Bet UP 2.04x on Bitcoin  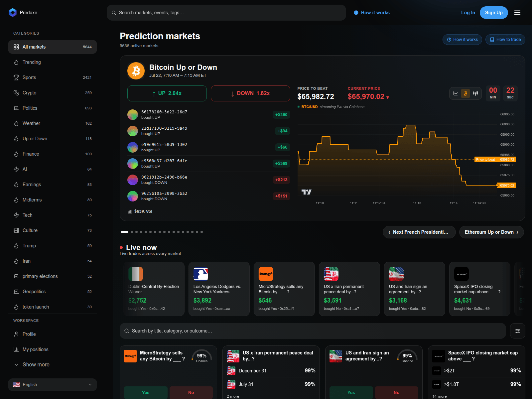click(x=167, y=93)
